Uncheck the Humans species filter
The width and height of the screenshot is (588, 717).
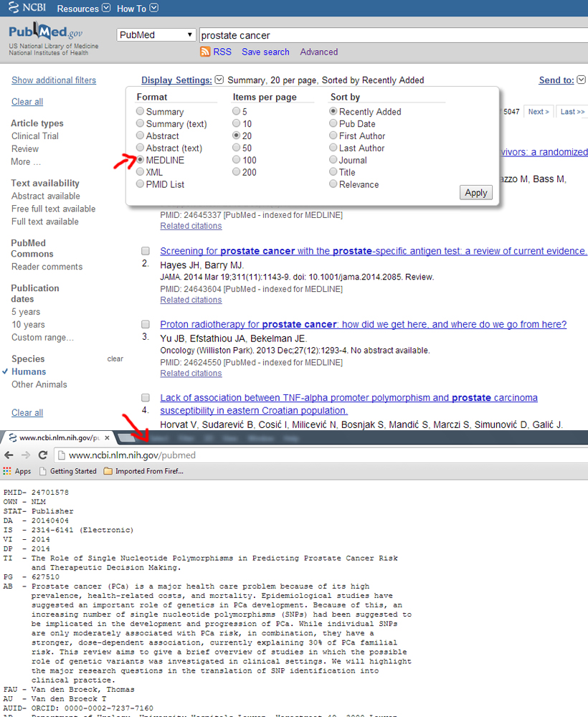pyautogui.click(x=29, y=371)
